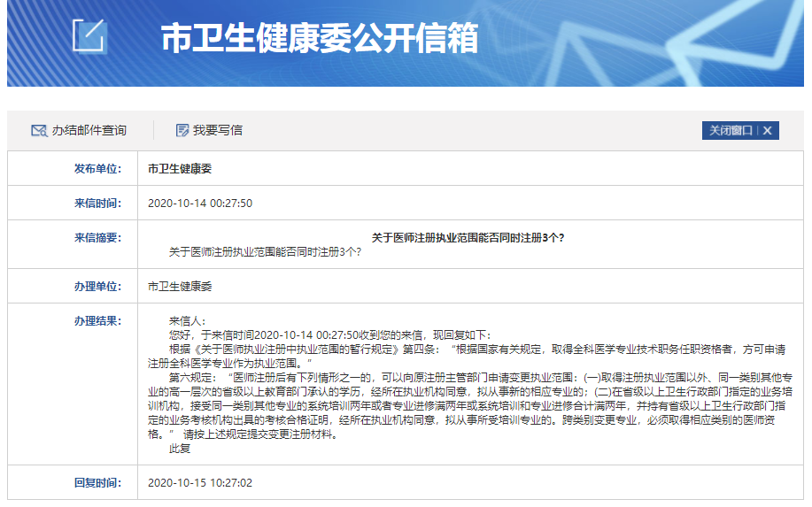Click the 来信时间 value 2020-10-14 00:27:50

[x=200, y=204]
